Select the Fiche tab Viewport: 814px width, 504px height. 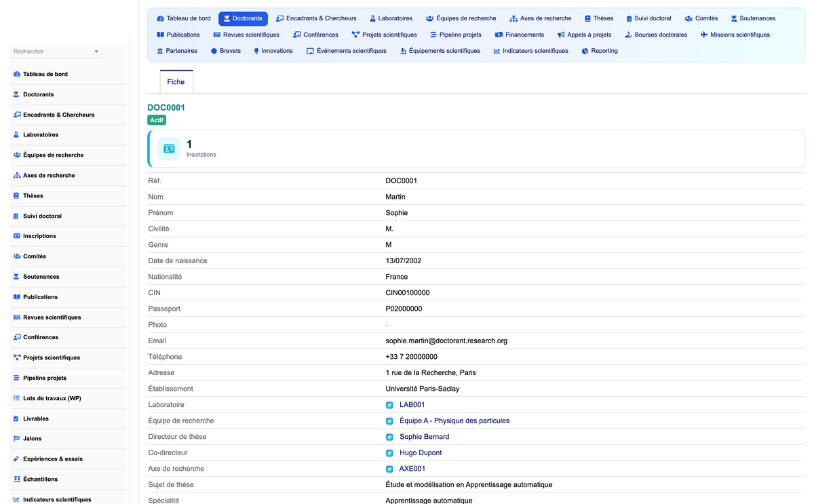coord(176,81)
